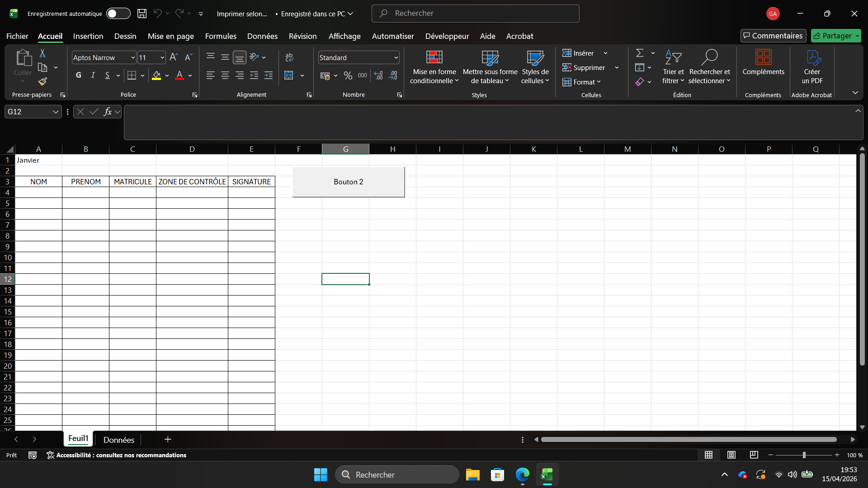Screen dimensions: 868x488
Task: Open File Explorer from taskbar
Action: tap(472, 475)
